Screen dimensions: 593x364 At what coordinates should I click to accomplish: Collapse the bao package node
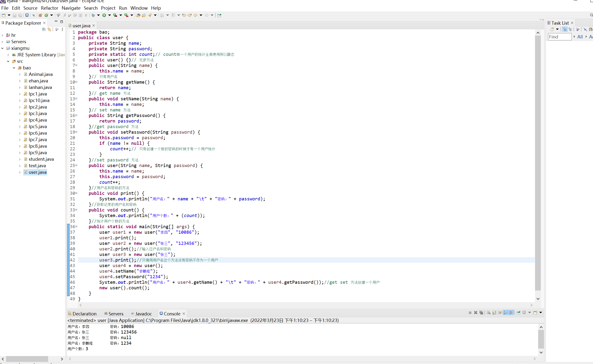14,68
